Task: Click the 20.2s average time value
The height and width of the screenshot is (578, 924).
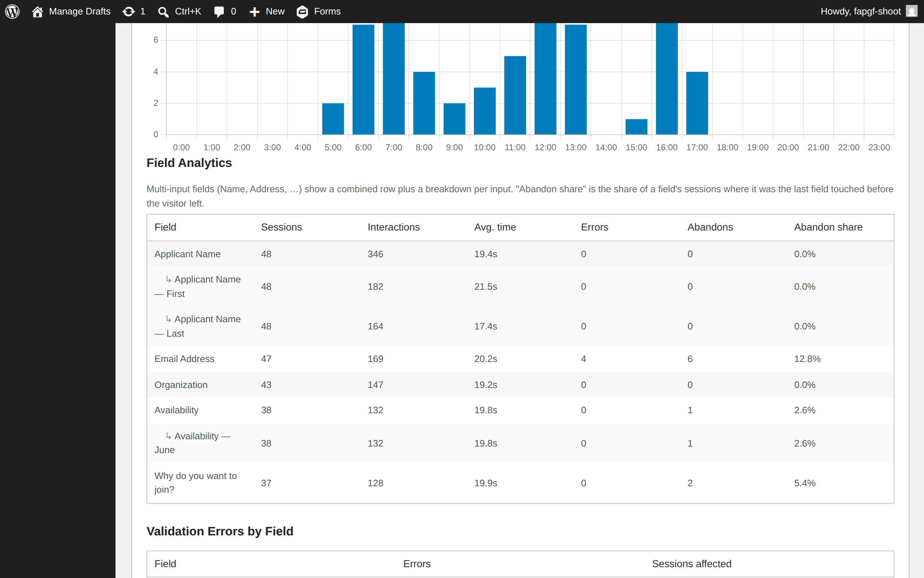Action: 486,359
